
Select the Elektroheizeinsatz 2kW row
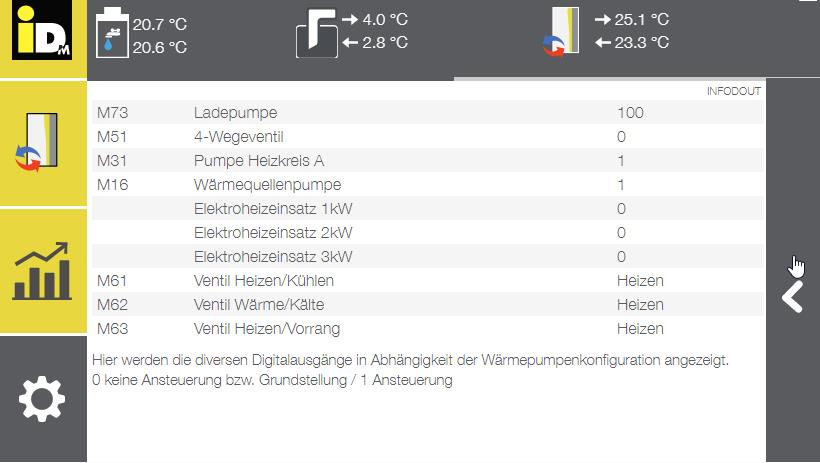click(x=428, y=233)
